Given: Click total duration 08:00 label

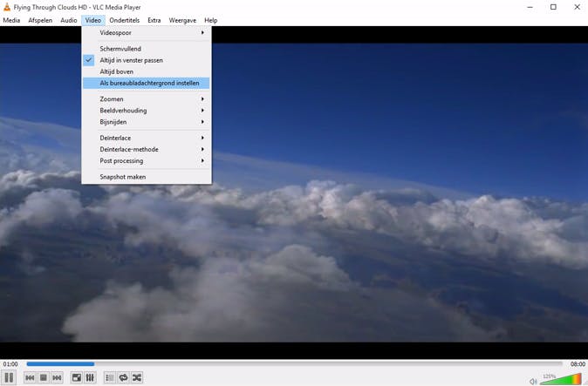Looking at the screenshot, I should (x=578, y=364).
